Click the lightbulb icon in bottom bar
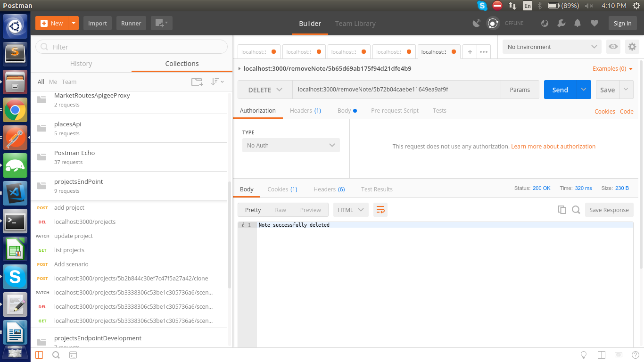Image resolution: width=644 pixels, height=362 pixels. 584,355
